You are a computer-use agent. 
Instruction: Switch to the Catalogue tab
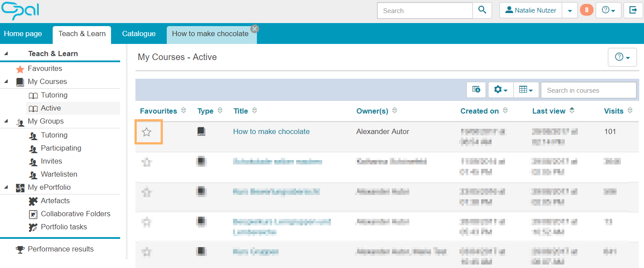coord(138,34)
